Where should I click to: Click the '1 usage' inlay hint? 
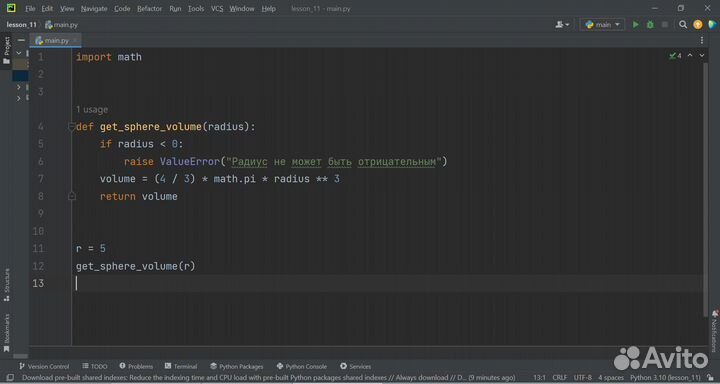click(x=92, y=109)
